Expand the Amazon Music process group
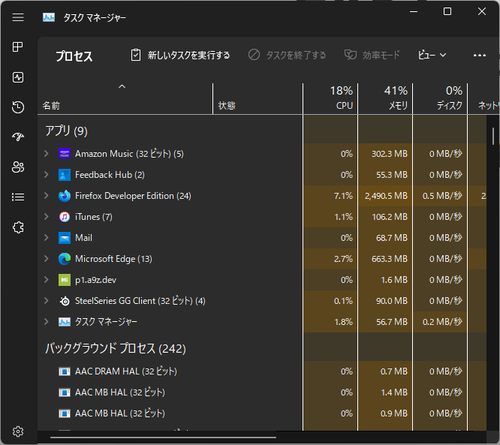Viewport: 500px width, 445px height. point(46,153)
